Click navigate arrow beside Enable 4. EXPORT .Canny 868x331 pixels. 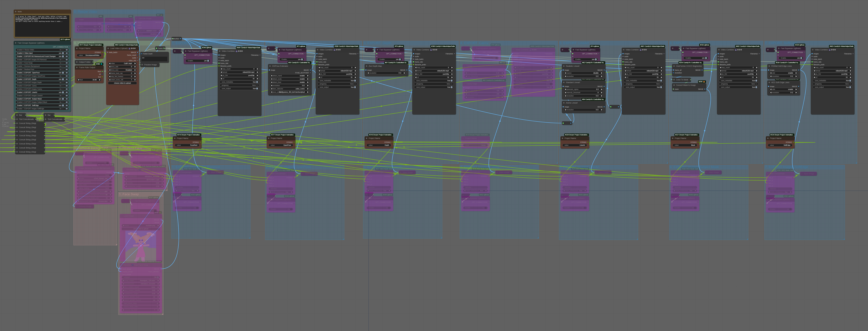point(67,86)
